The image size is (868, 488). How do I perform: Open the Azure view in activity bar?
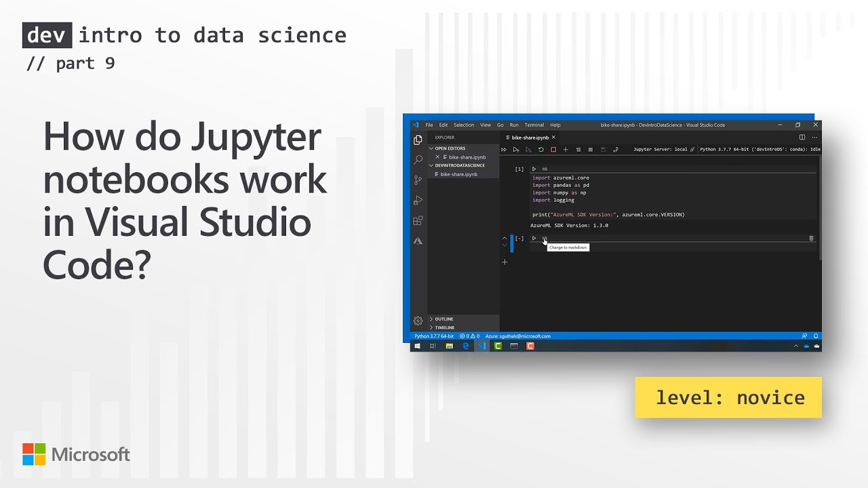click(418, 241)
